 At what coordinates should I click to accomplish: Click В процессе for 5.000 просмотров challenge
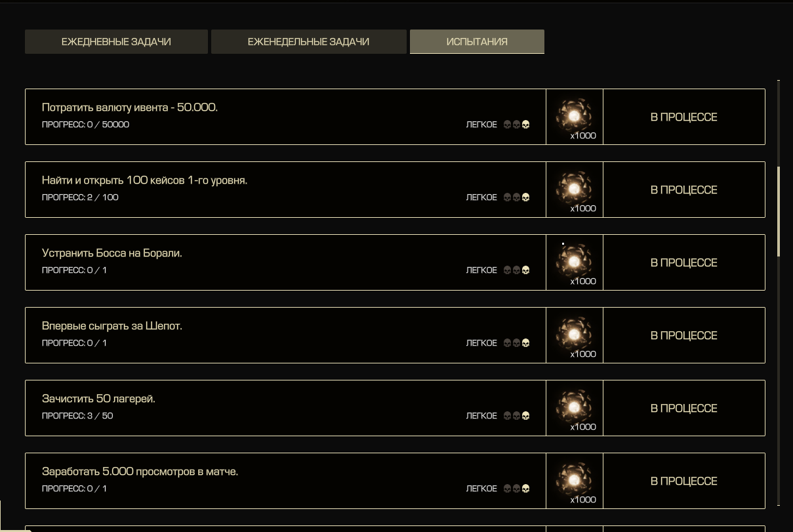point(684,481)
